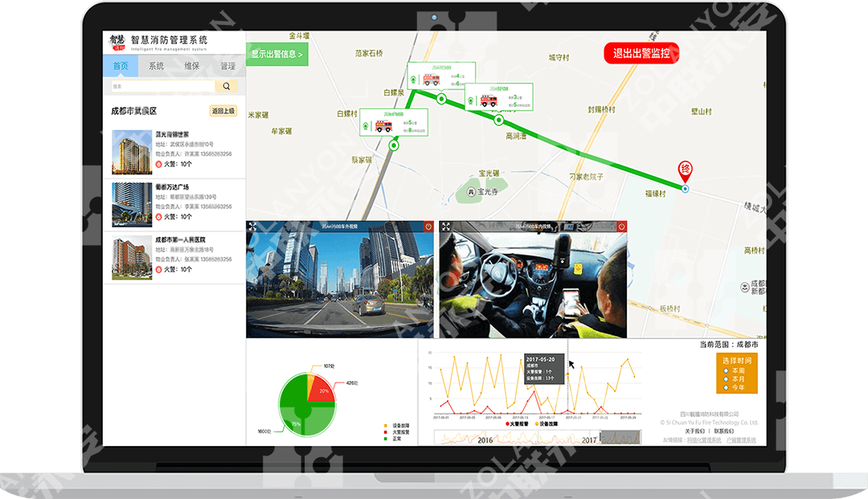This screenshot has width=868, height=499.
Task: Click the fire truck icon in the 5 km popup
Action: point(383,126)
